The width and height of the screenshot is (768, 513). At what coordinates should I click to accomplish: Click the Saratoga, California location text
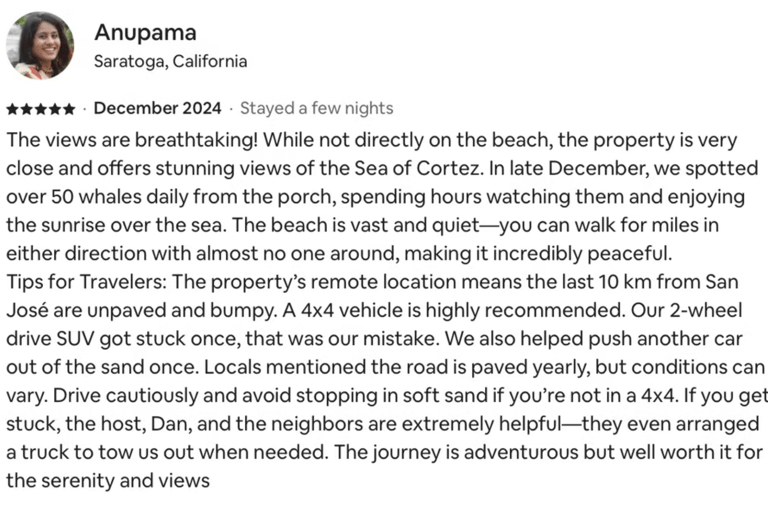point(169,61)
